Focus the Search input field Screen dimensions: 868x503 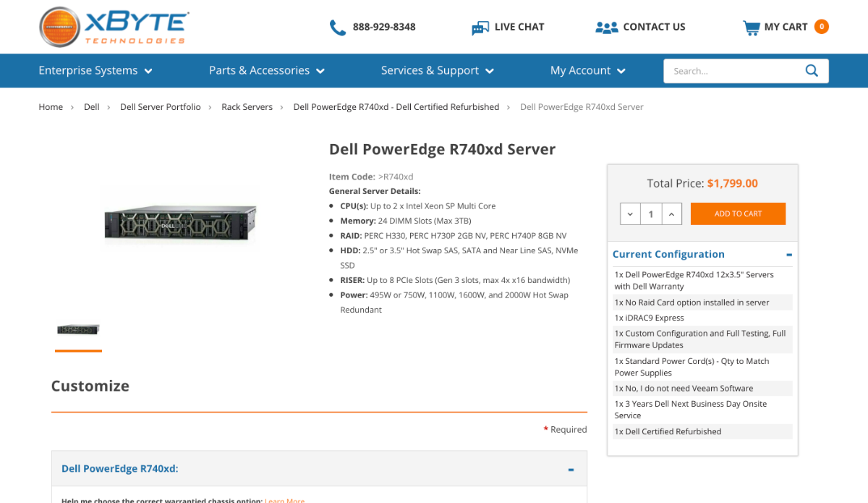(x=734, y=71)
